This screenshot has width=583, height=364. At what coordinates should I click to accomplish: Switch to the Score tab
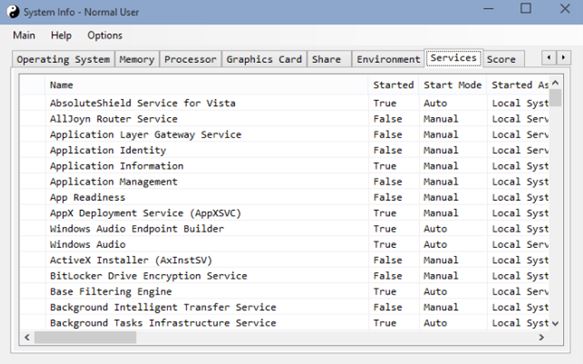point(503,59)
